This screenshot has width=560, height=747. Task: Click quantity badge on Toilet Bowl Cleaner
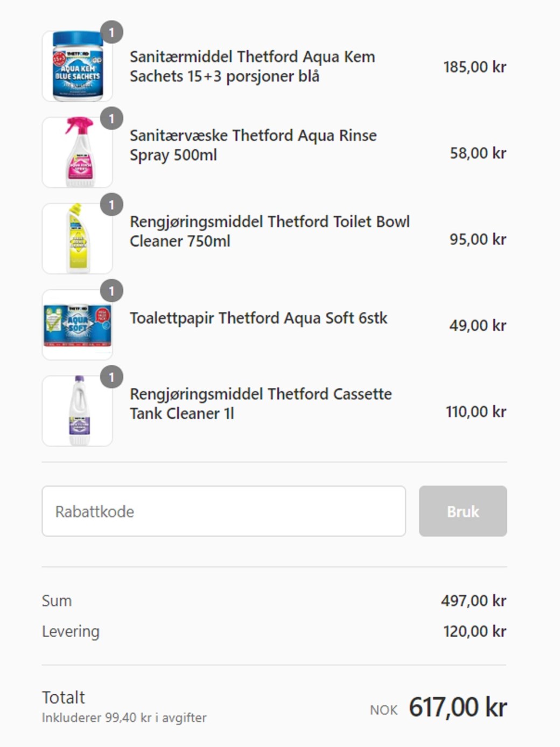[x=112, y=205]
